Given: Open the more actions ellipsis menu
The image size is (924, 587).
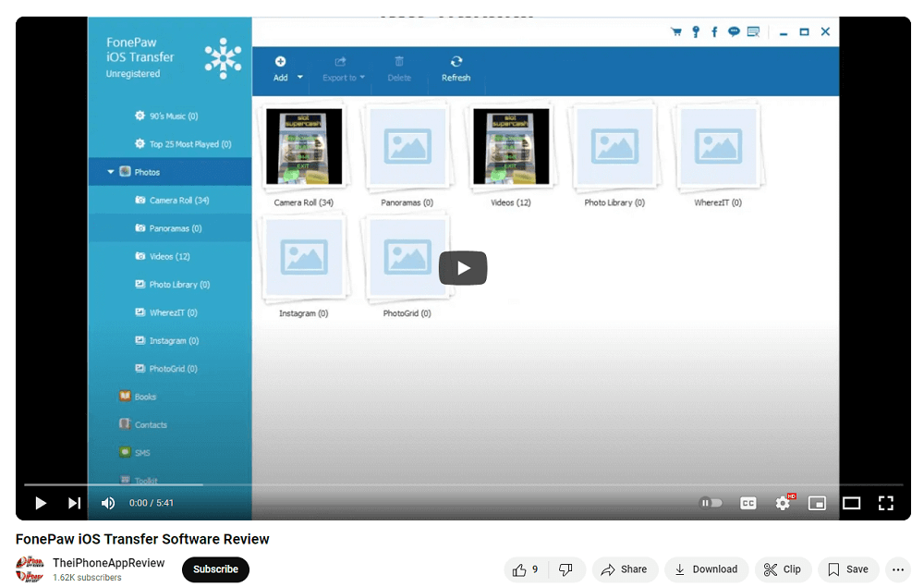Looking at the screenshot, I should 898,569.
